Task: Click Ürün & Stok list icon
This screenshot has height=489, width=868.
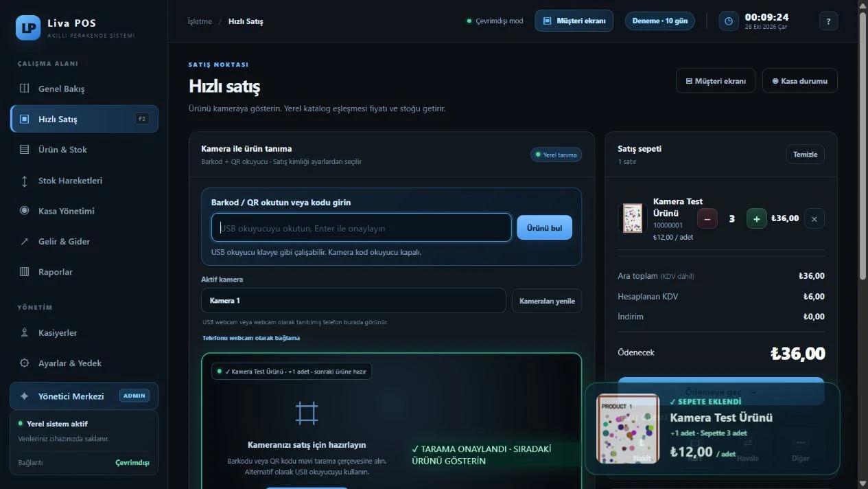Action: (x=25, y=150)
